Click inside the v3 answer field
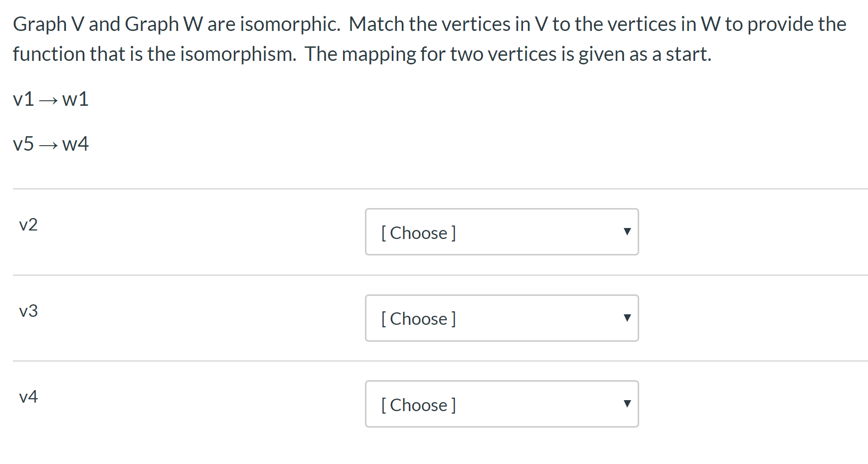 pos(474,318)
